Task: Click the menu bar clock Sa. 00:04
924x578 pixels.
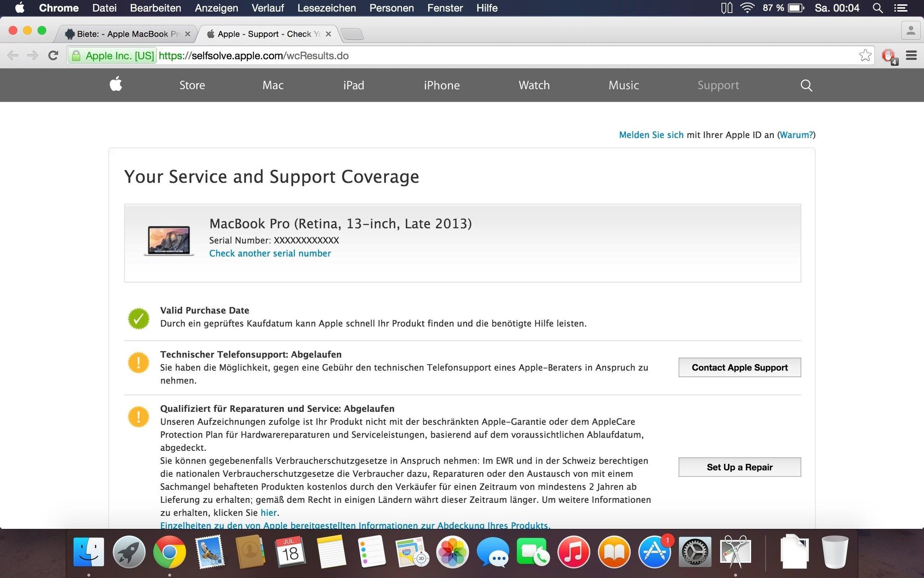Action: pyautogui.click(x=837, y=8)
